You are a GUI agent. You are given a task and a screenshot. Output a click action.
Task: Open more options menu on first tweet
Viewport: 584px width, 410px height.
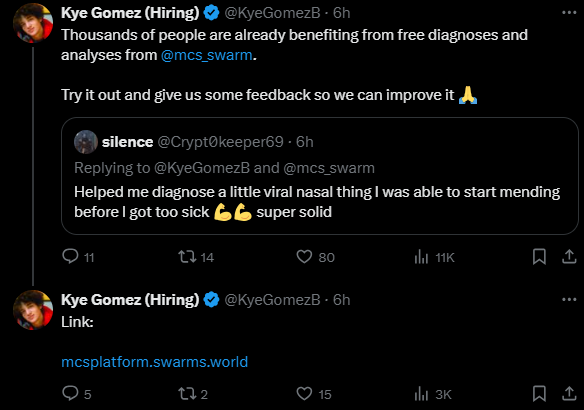[x=569, y=13]
